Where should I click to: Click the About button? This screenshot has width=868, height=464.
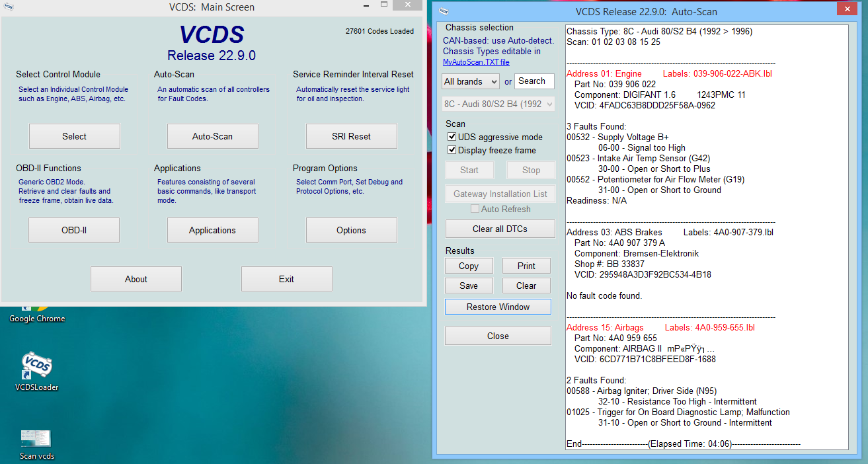(136, 279)
